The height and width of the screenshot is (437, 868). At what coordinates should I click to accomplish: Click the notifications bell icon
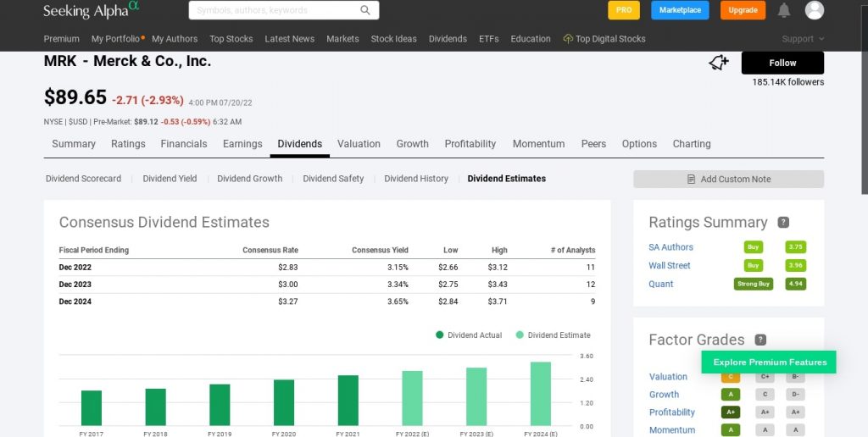[784, 10]
